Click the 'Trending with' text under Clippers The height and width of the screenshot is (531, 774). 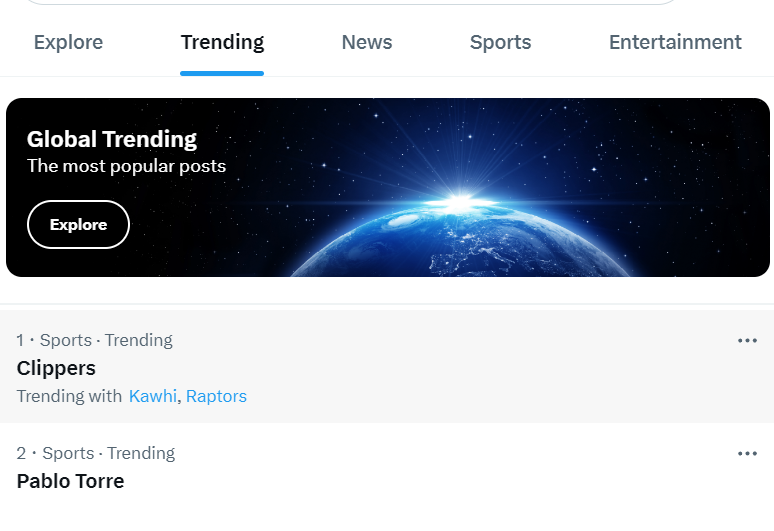click(x=69, y=396)
